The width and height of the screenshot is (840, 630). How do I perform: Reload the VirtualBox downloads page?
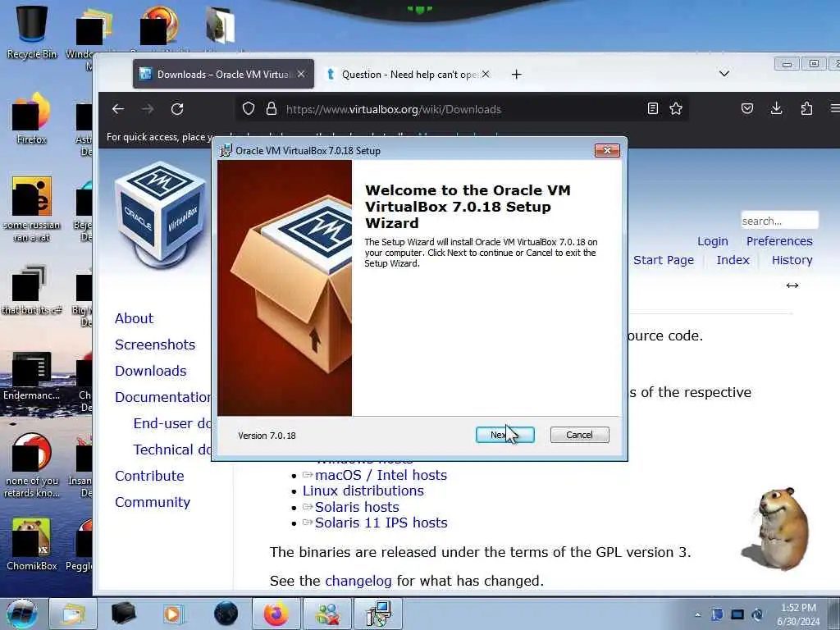(x=177, y=109)
